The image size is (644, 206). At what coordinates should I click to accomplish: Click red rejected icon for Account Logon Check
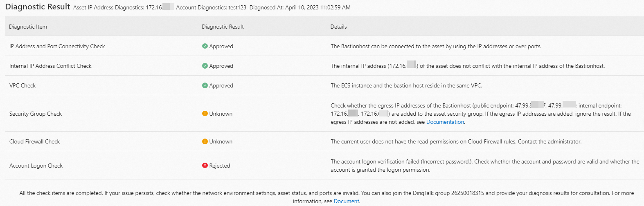coord(205,166)
